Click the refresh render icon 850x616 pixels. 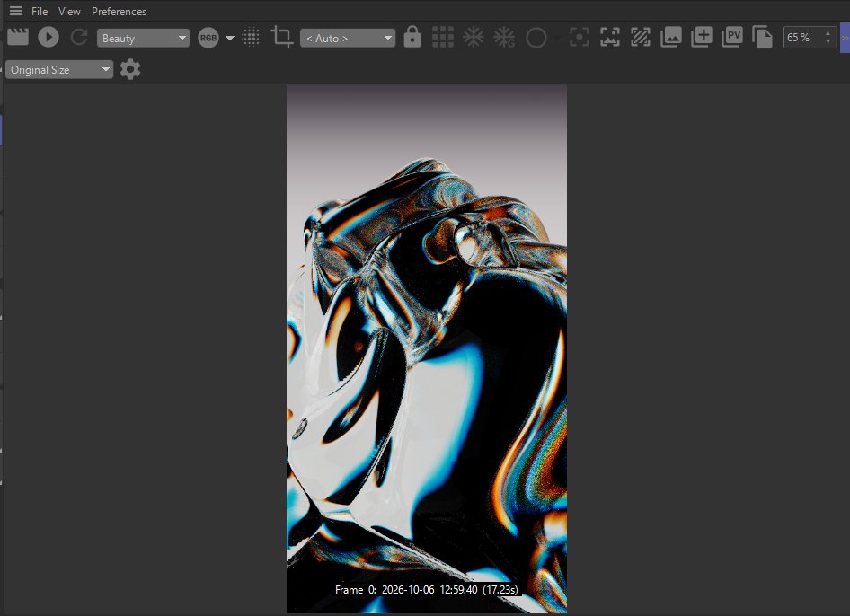(x=79, y=38)
